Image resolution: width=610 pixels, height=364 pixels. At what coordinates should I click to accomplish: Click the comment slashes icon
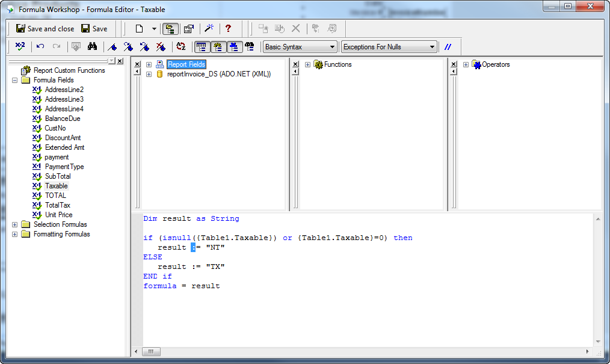448,47
